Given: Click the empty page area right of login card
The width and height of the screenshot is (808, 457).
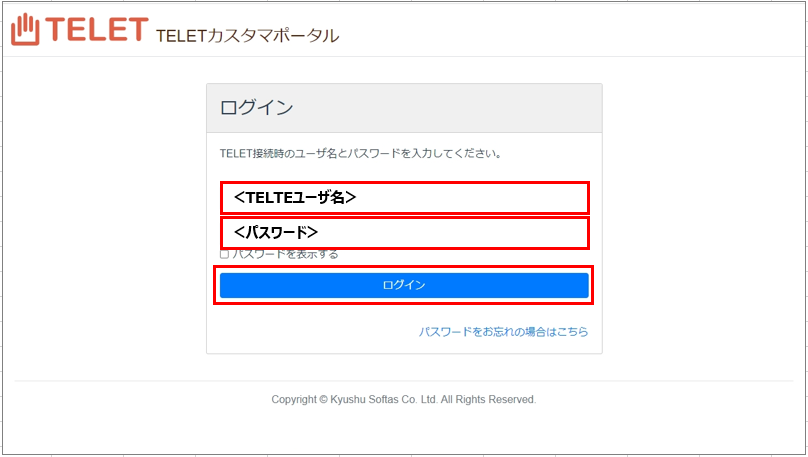Looking at the screenshot, I should pyautogui.click(x=701, y=216).
